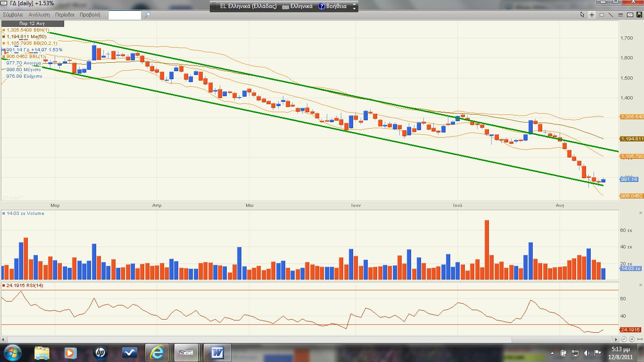This screenshot has height=362, width=644.
Task: Open Microsoft Word from the taskbar
Action: click(x=217, y=353)
